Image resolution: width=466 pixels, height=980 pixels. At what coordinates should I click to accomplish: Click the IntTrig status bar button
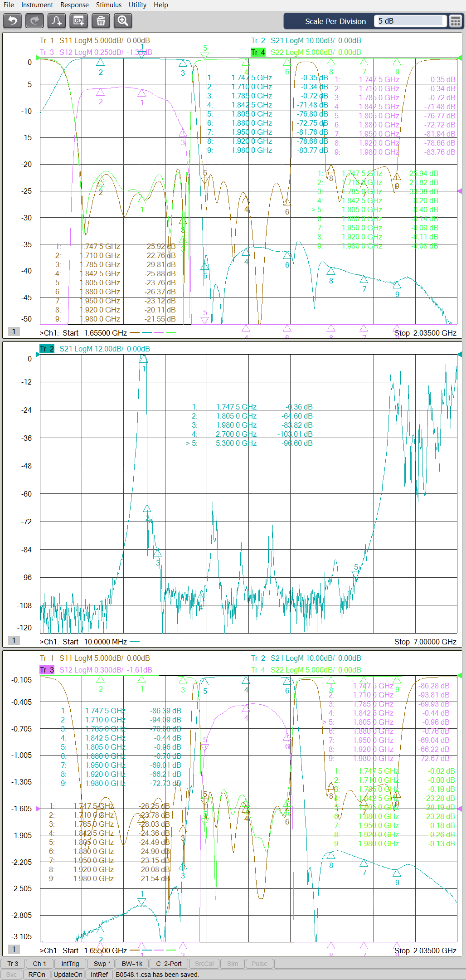click(x=70, y=964)
